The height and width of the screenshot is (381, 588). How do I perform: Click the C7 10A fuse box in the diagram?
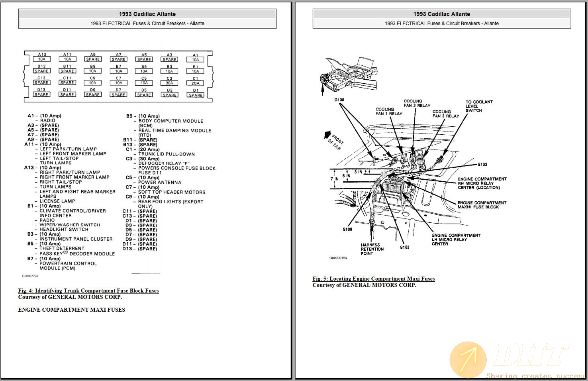pos(118,83)
